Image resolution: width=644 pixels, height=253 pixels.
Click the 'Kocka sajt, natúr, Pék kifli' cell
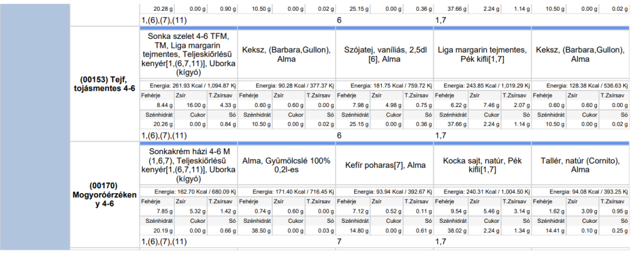pos(482,166)
